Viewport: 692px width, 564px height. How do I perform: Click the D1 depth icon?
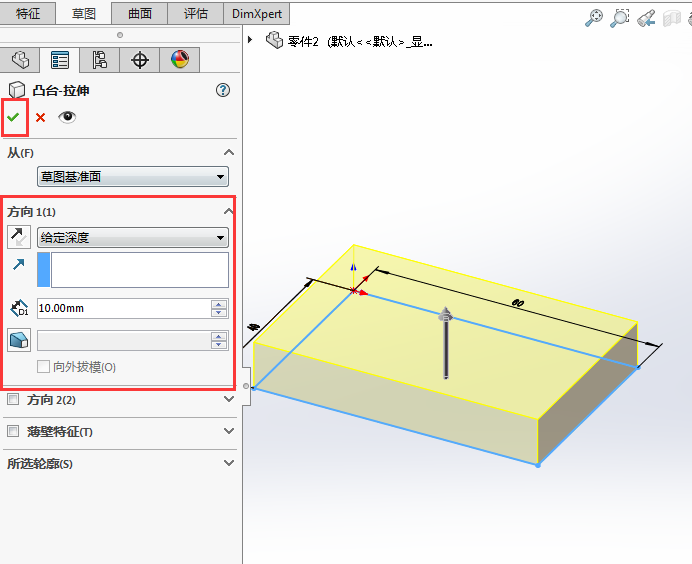[19, 308]
